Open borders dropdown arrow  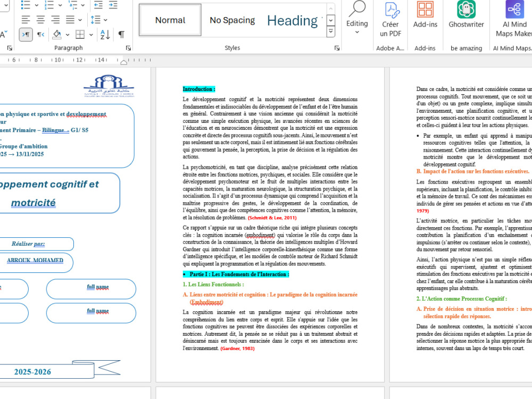[91, 35]
